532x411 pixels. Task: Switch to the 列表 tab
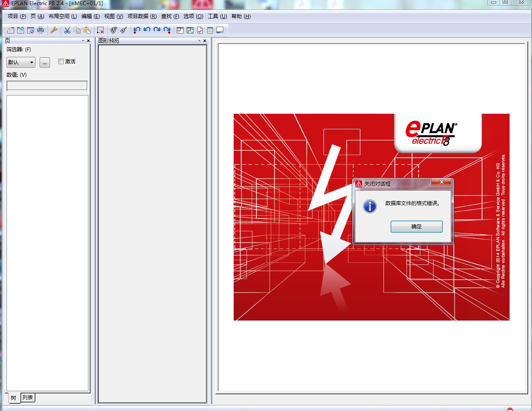point(28,397)
